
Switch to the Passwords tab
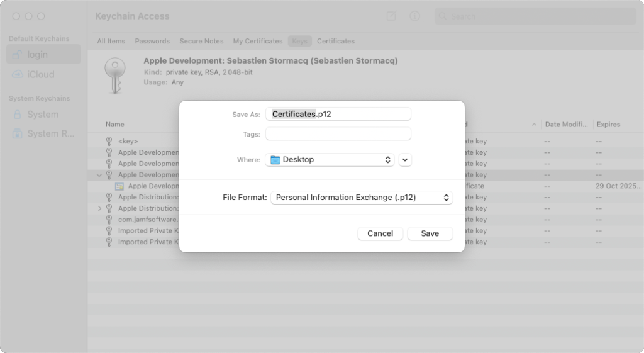[x=152, y=41]
